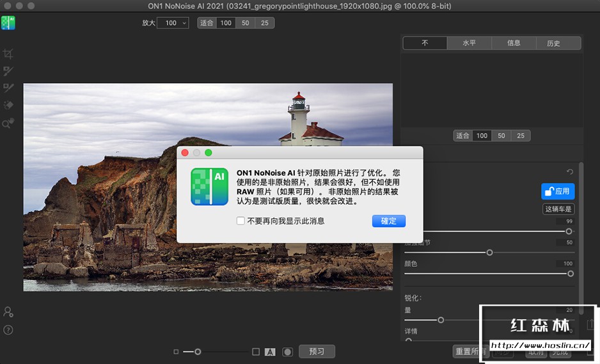Viewport: 600px width, 364px height.
Task: Switch to the 不 tab
Action: (425, 43)
